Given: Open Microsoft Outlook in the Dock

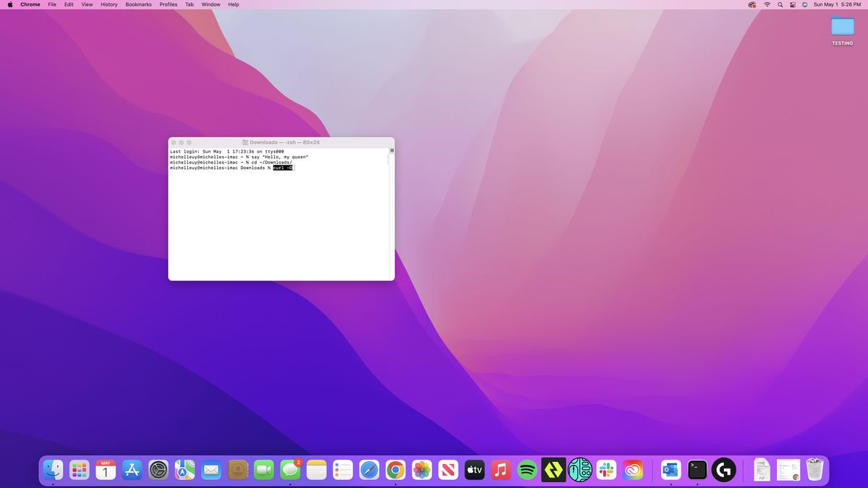Looking at the screenshot, I should point(671,470).
